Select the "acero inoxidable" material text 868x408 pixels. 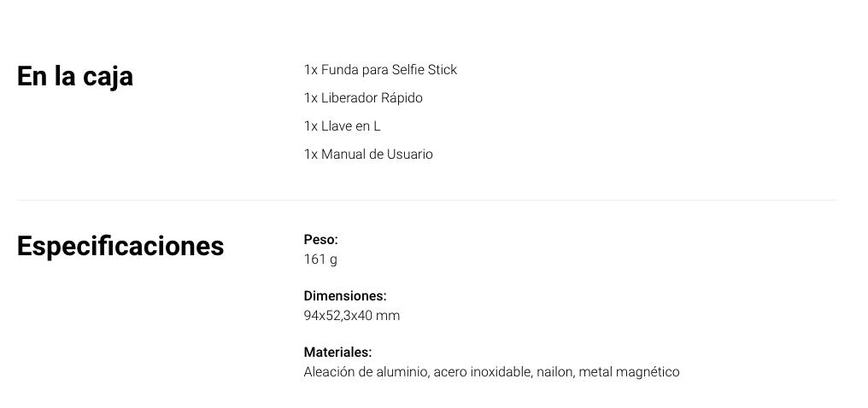[x=483, y=372]
